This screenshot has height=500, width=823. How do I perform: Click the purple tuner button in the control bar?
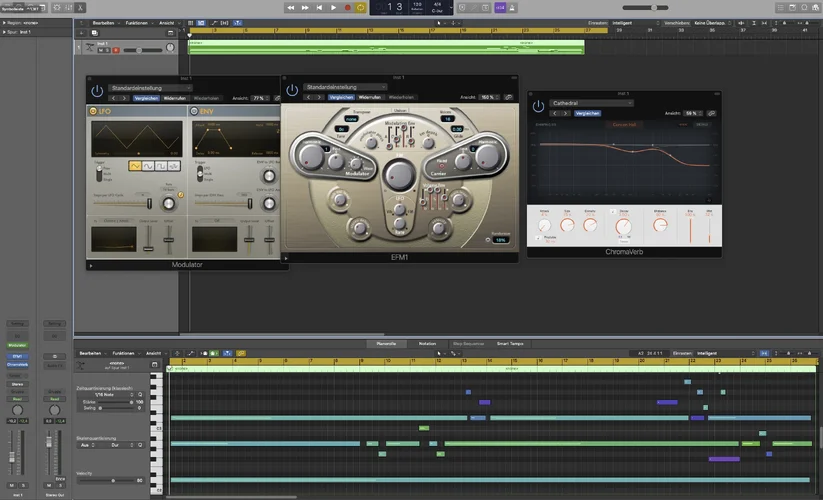click(x=500, y=7)
